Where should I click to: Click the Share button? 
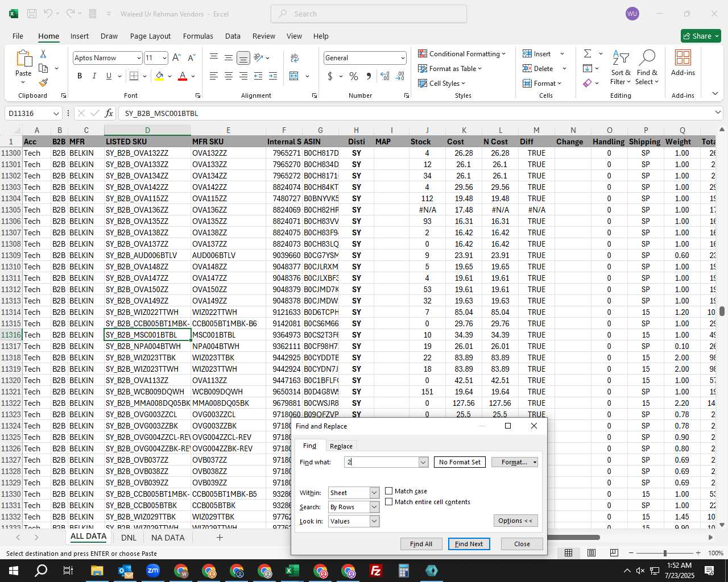point(701,36)
